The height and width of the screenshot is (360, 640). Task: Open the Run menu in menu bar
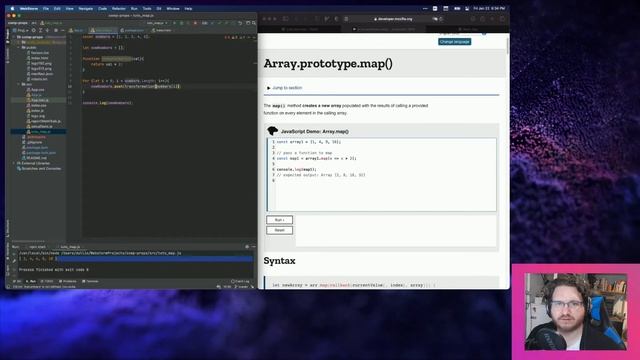click(134, 8)
